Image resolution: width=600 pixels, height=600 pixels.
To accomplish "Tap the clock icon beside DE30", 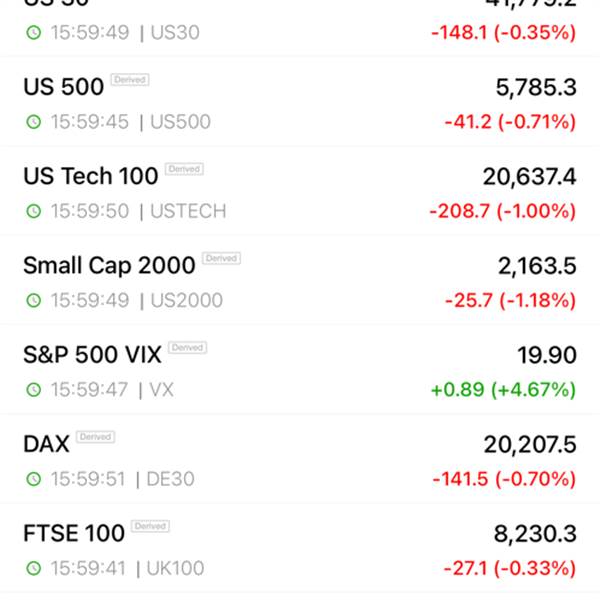I will [34, 479].
